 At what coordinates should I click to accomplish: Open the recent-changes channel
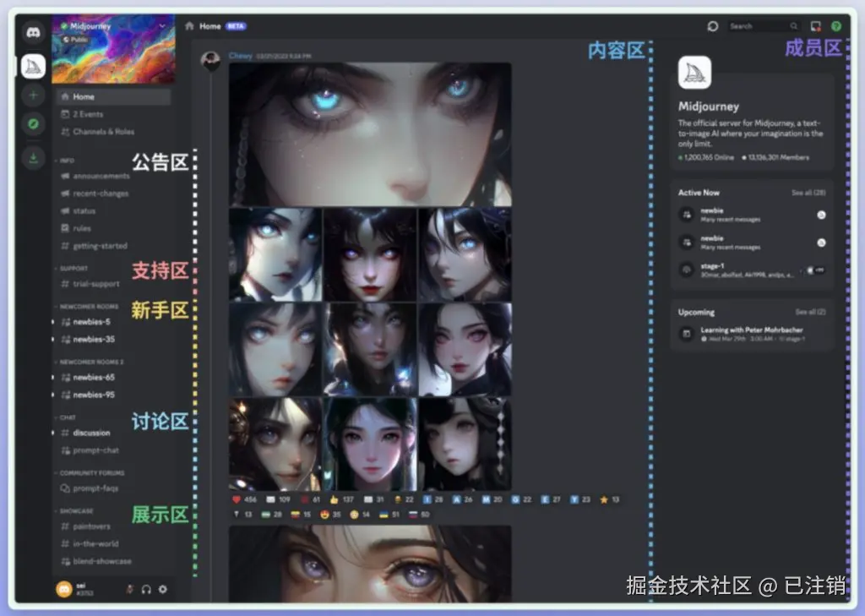113,194
